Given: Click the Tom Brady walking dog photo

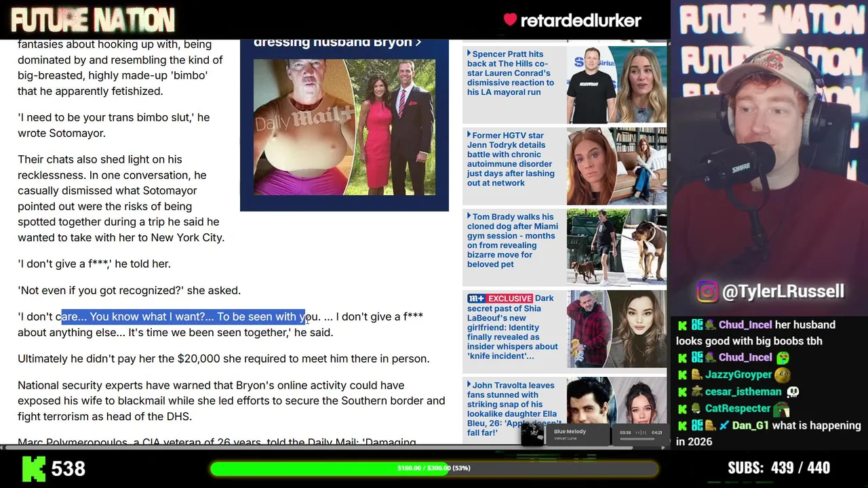Looking at the screenshot, I should pos(616,247).
